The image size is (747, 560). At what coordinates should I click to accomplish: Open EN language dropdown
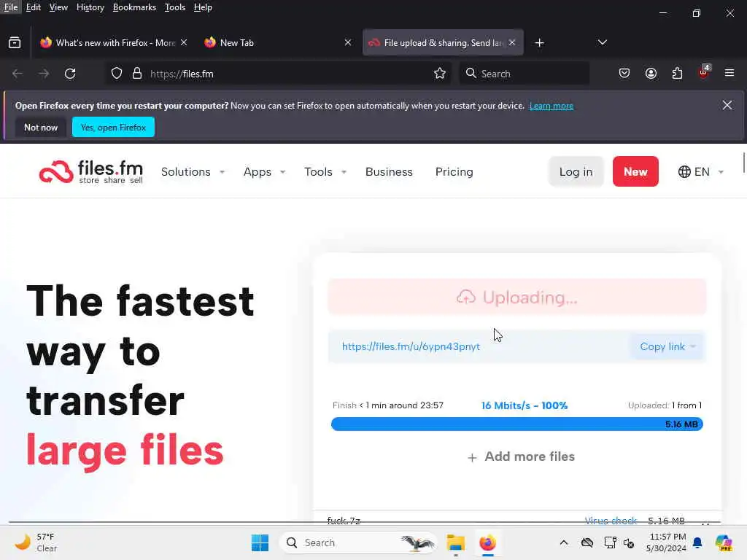pyautogui.click(x=701, y=172)
